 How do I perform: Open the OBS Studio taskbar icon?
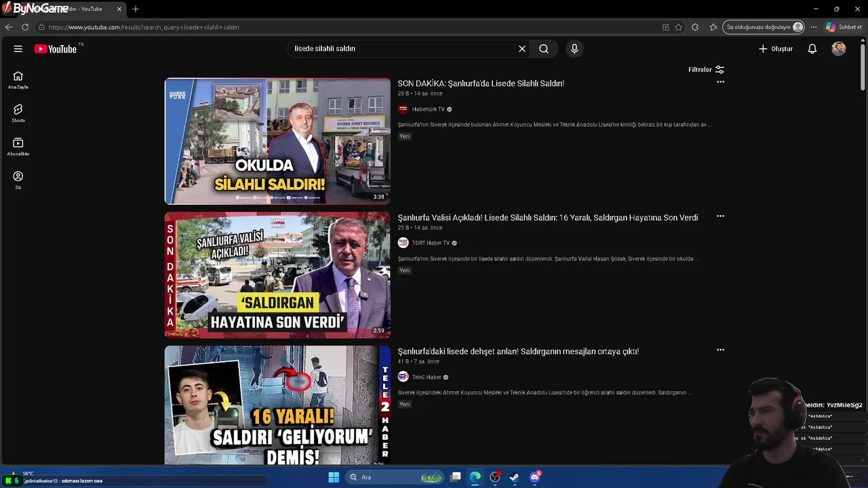click(495, 477)
